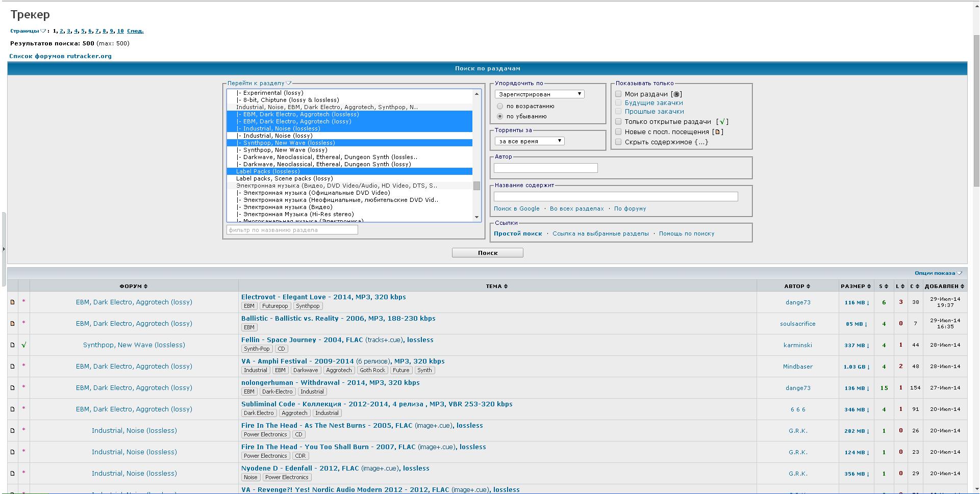
Task: Click the torrent file icon in the Electrovot row
Action: (13, 302)
